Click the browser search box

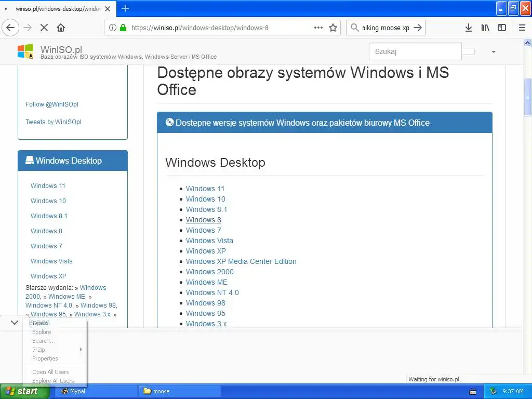click(385, 28)
